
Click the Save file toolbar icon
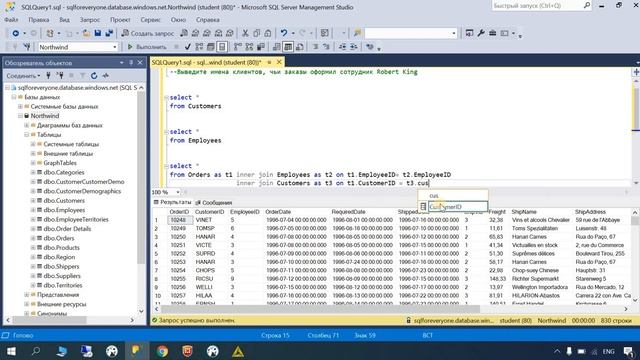point(98,33)
